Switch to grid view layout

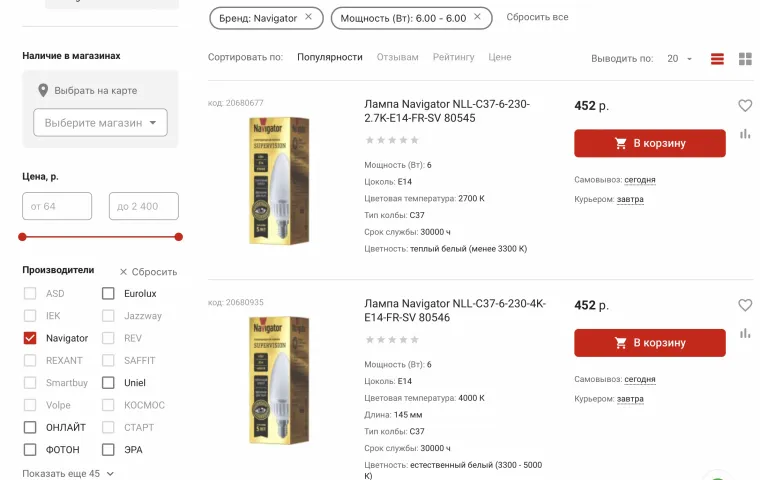coord(745,59)
